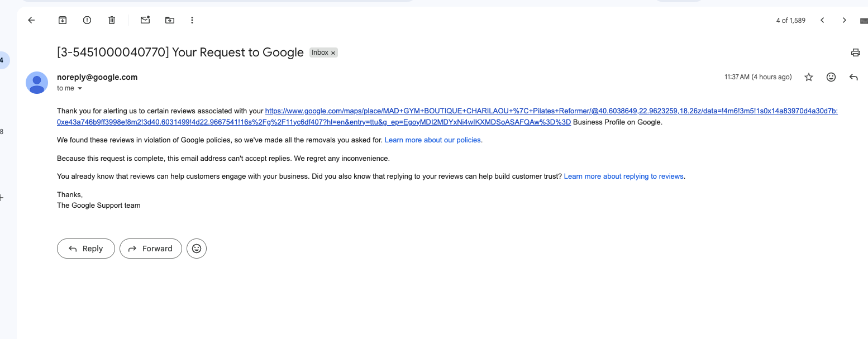The height and width of the screenshot is (339, 868).
Task: Mark the email as unread
Action: pos(145,20)
